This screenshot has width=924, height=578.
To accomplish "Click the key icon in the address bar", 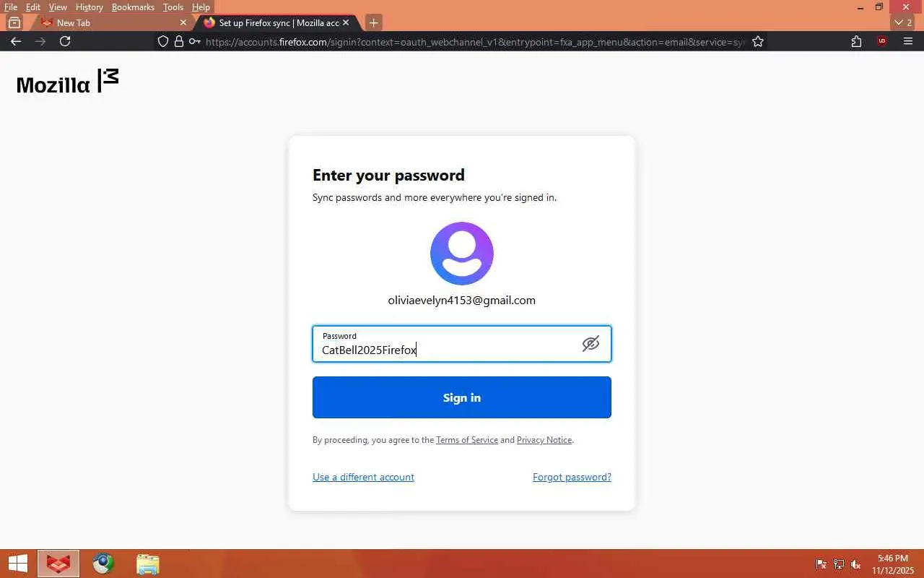I will click(x=195, y=41).
